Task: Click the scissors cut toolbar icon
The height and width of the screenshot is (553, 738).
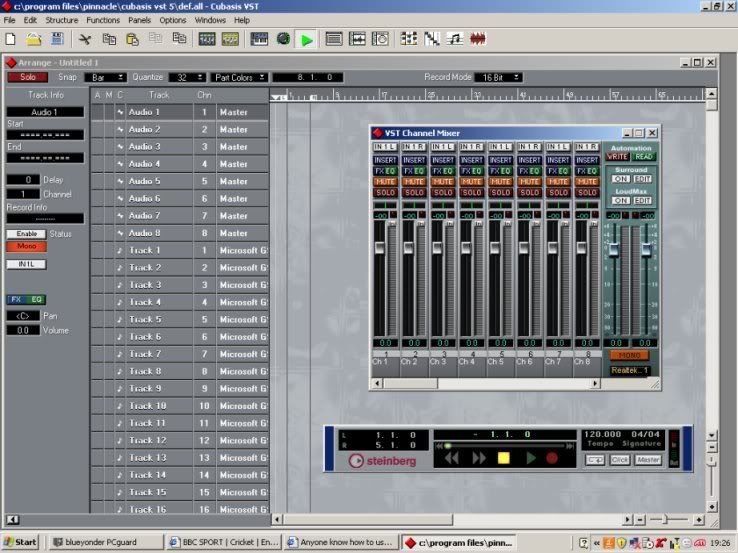Action: 85,39
